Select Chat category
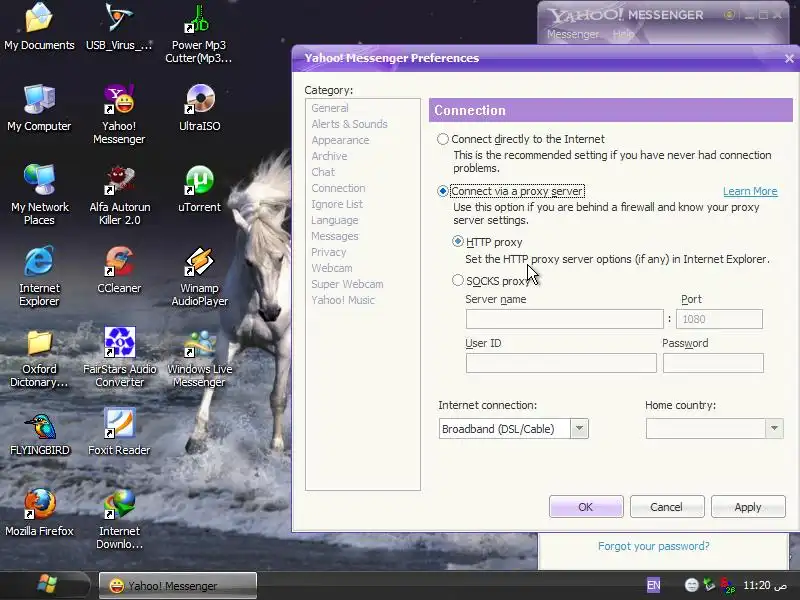 [323, 172]
